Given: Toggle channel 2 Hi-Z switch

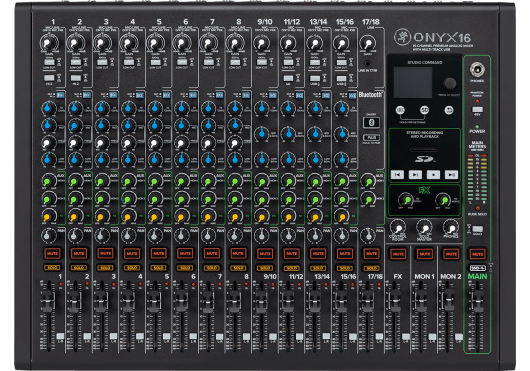Looking at the screenshot, I should 76,78.
